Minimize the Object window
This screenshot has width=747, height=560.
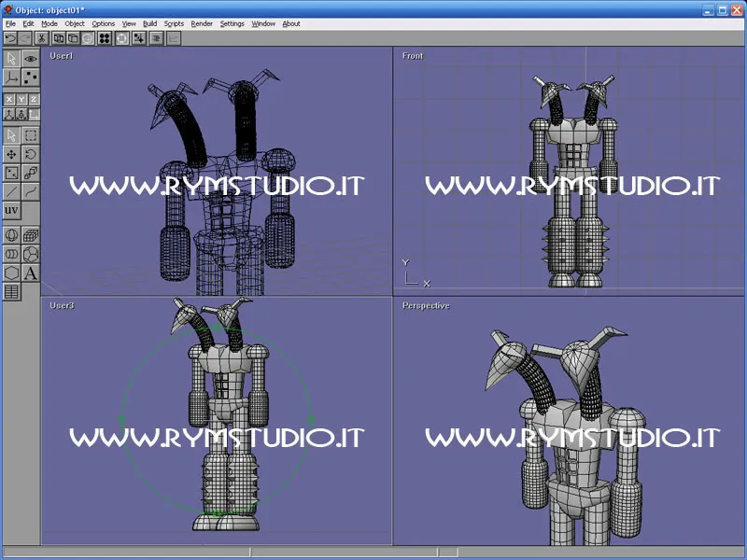pos(709,9)
